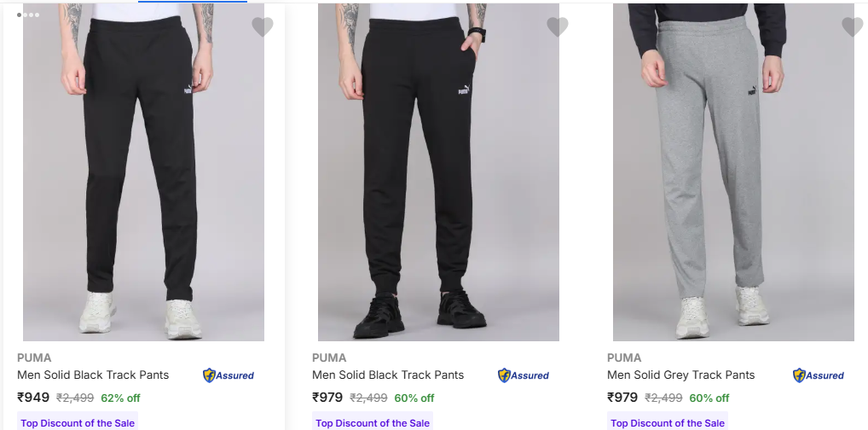This screenshot has height=430, width=868.
Task: Open grey track pants product image
Action: point(733,171)
